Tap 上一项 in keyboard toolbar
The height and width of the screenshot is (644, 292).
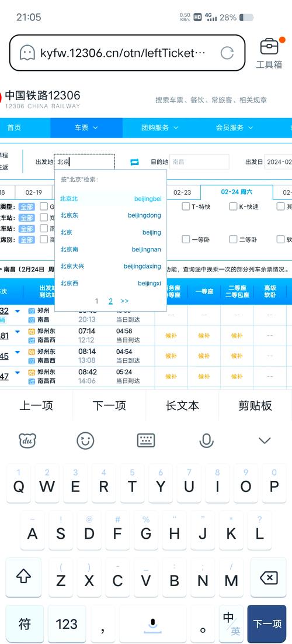[36, 406]
